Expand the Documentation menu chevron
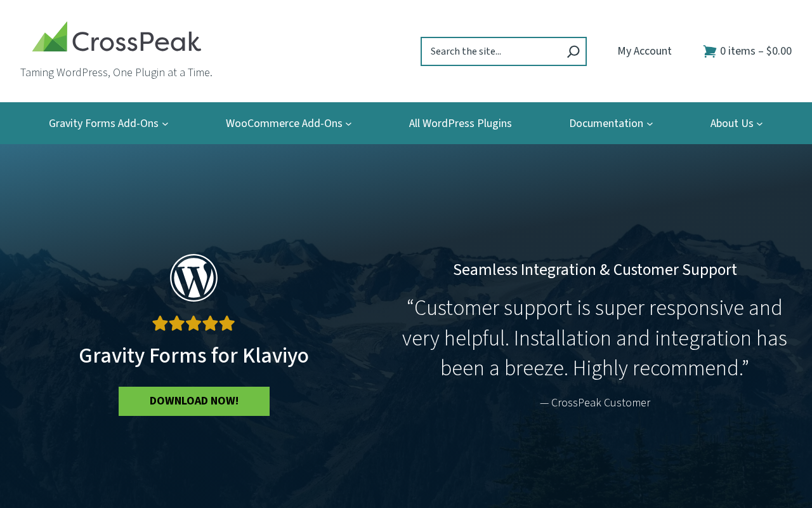812x508 pixels. point(650,124)
